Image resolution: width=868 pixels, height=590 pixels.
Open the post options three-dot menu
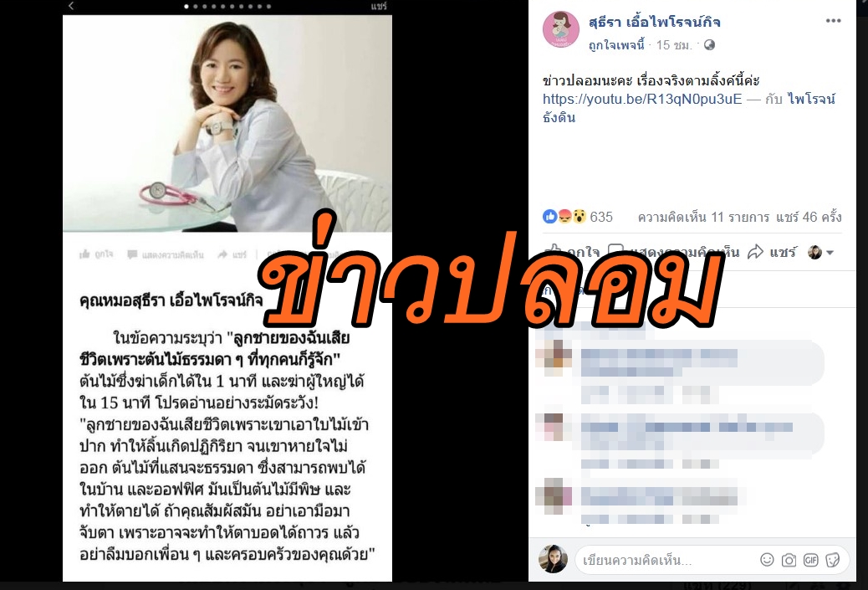833,21
